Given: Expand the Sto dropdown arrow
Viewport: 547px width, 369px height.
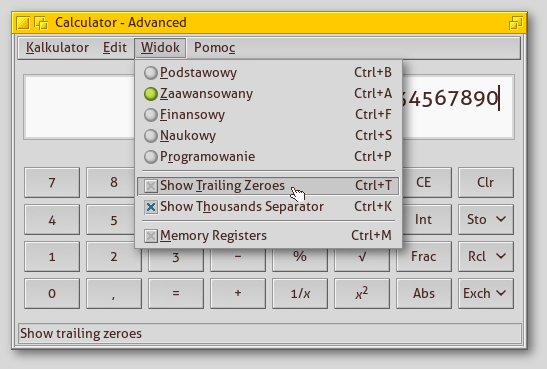Looking at the screenshot, I should pyautogui.click(x=501, y=219).
